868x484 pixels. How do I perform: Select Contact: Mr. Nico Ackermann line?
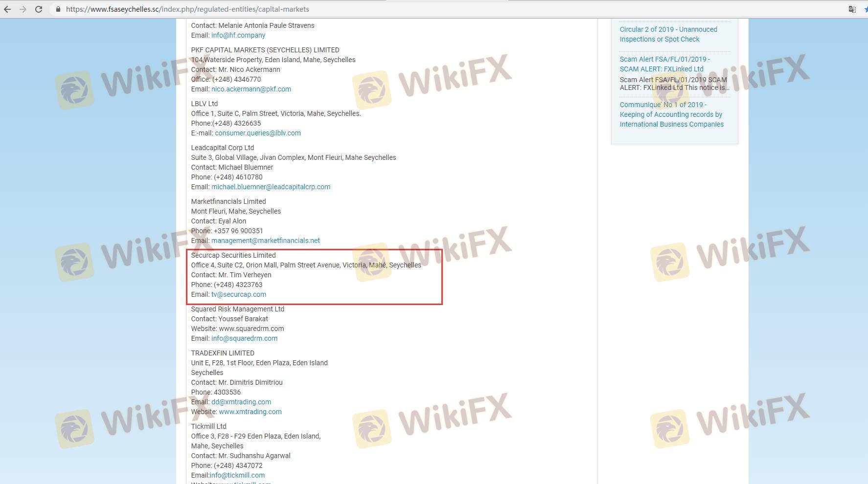point(236,69)
